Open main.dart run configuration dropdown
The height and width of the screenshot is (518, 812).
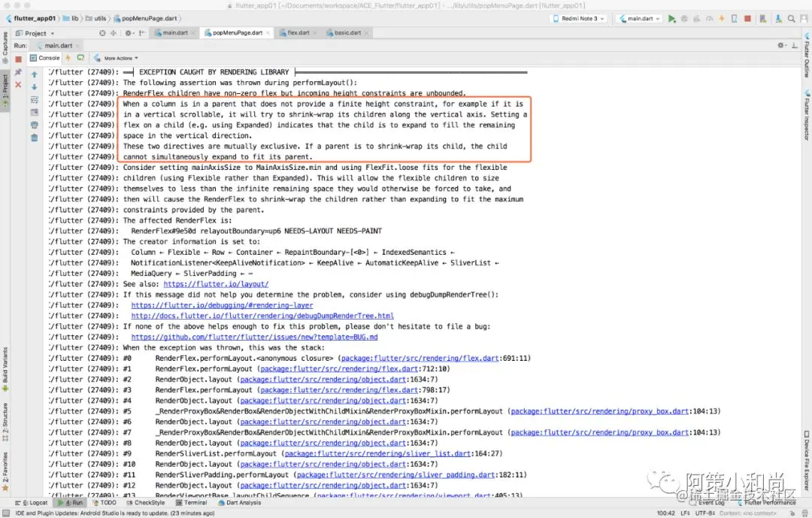coord(640,19)
